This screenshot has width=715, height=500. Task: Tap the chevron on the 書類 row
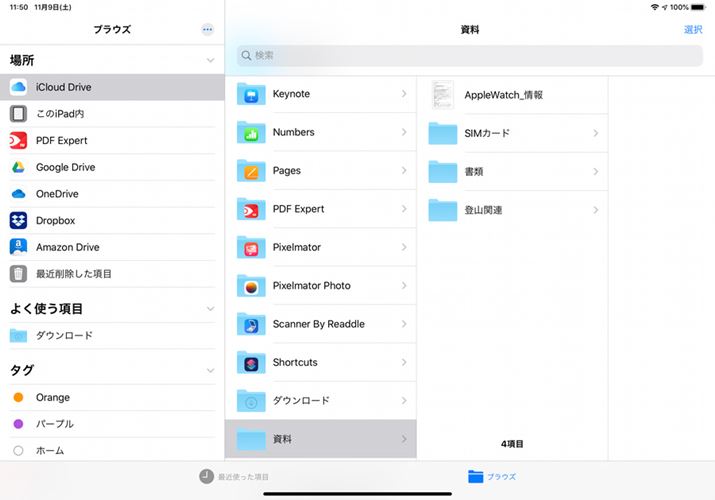(x=596, y=171)
